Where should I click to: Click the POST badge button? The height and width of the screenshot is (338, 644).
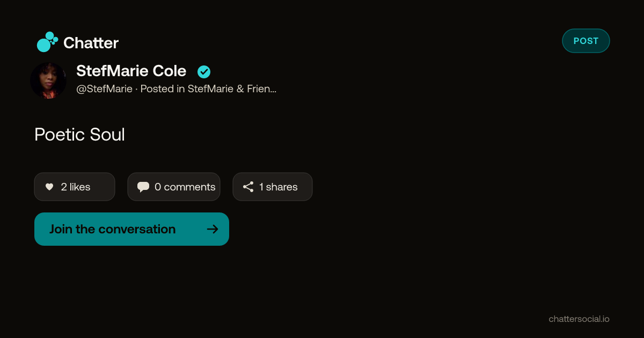586,41
